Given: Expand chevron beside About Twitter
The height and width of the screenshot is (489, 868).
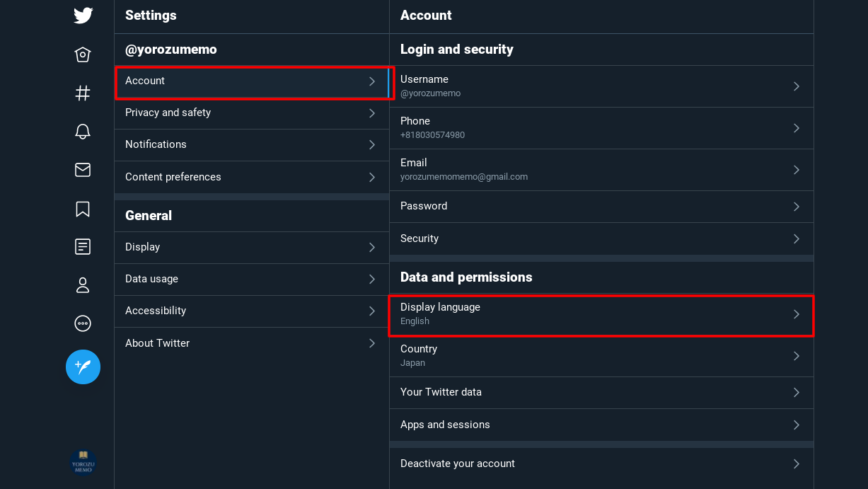Looking at the screenshot, I should (372, 343).
